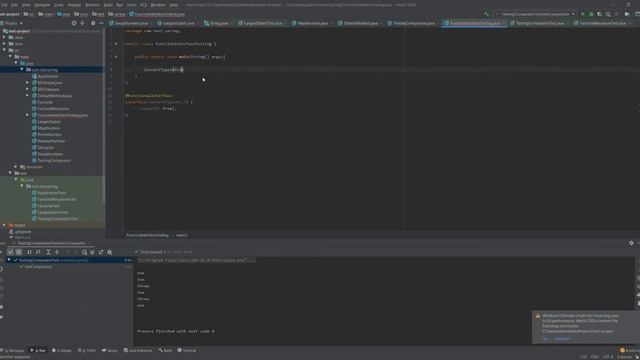Click the Debug bug icon in the top toolbar
Screen dimensions: 640x360
pyautogui.click(x=591, y=14)
